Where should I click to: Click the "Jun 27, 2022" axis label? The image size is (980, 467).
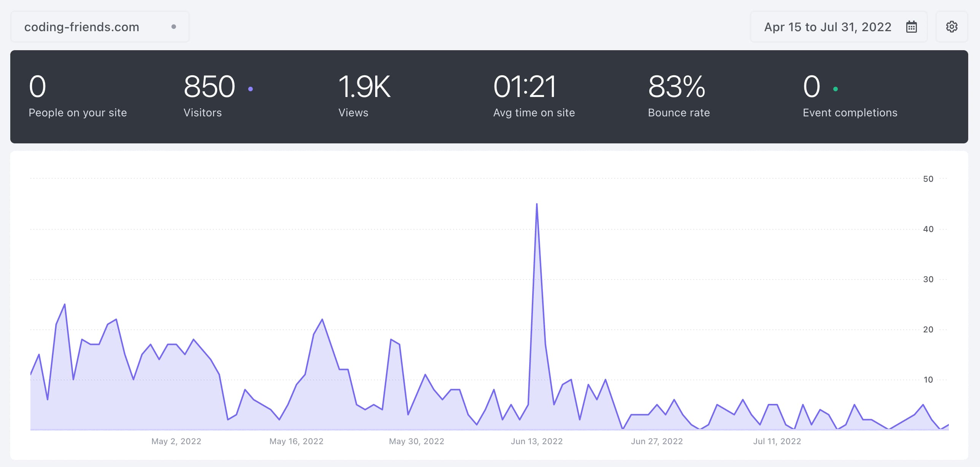click(657, 441)
